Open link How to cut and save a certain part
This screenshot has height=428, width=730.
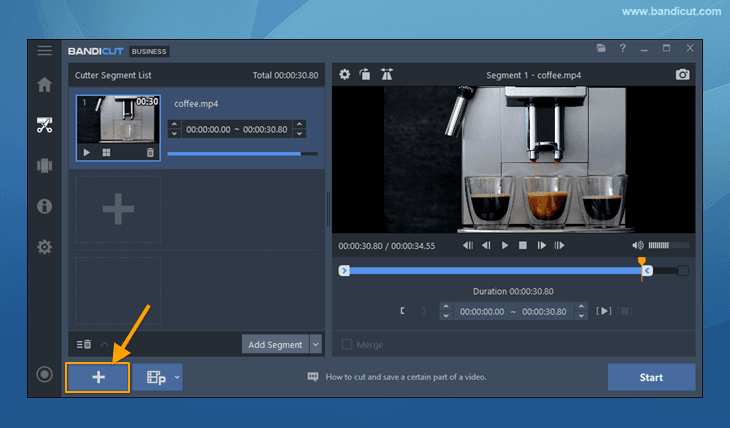point(406,377)
